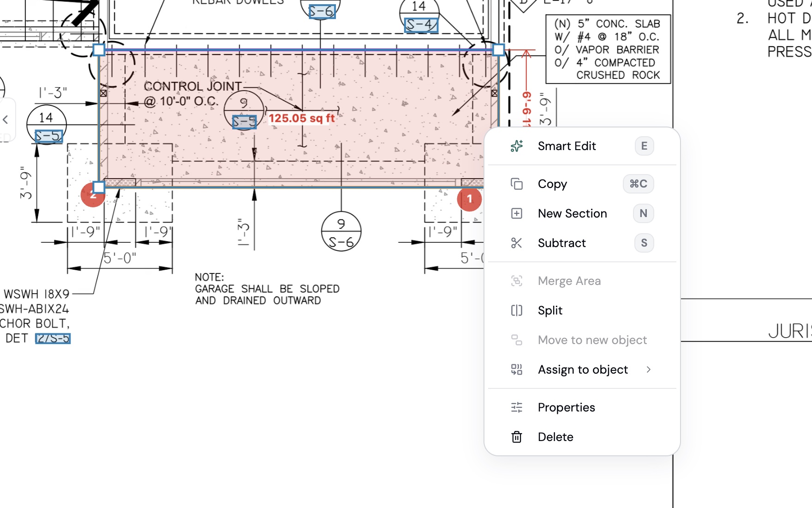Click the Smart Edit sparkle icon
The image size is (812, 508).
pyautogui.click(x=517, y=146)
